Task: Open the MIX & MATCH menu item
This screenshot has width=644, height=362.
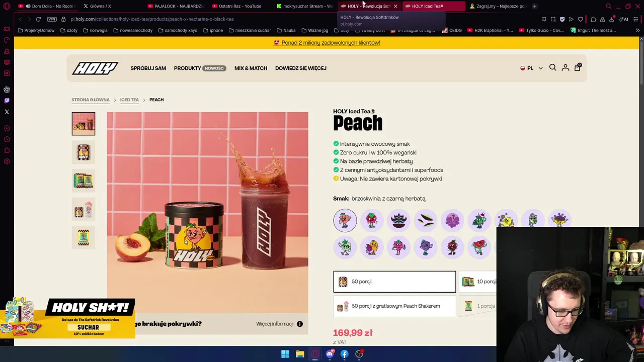Action: pos(251,68)
